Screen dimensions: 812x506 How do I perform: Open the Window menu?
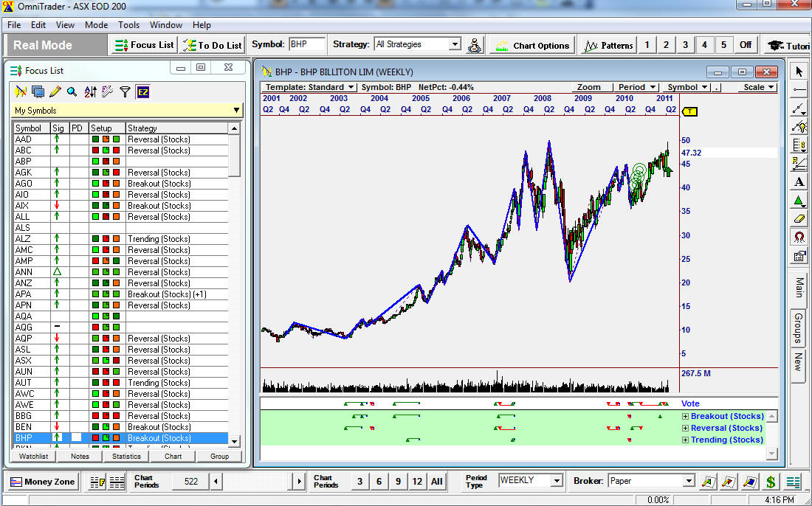tap(165, 25)
